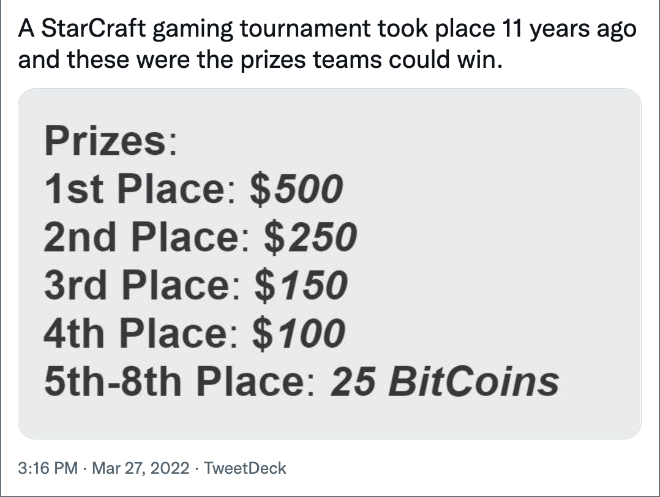Click the word "gaming" in the tweet
The image size is (660, 497).
pyautogui.click(x=192, y=27)
